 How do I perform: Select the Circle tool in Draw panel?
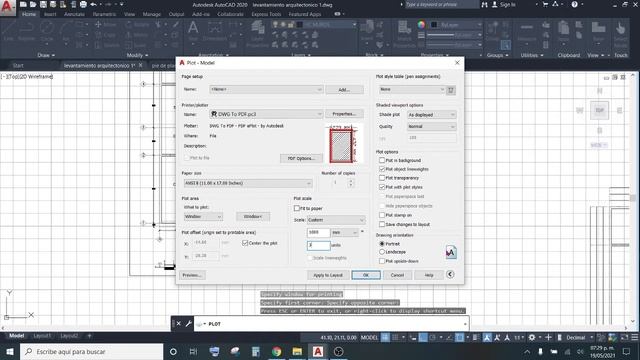[47, 31]
